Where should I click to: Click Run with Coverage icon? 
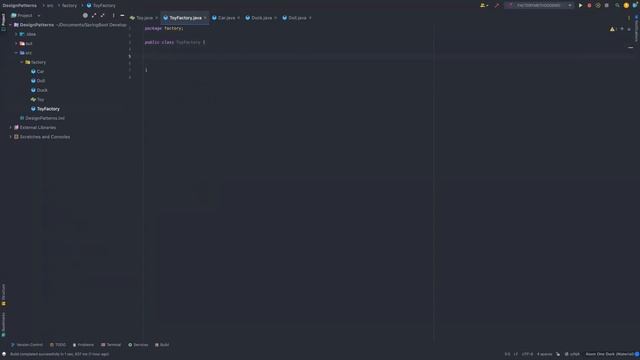click(598, 5)
